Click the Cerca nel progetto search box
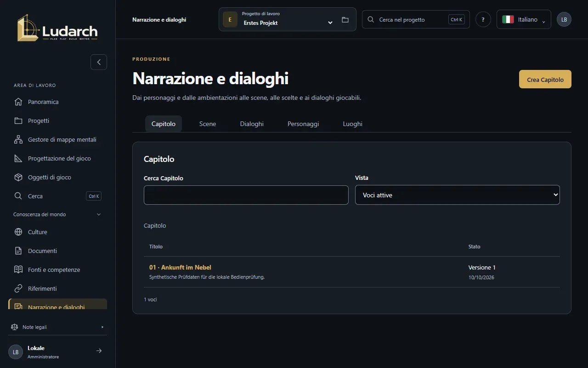The height and width of the screenshot is (368, 588). [416, 19]
